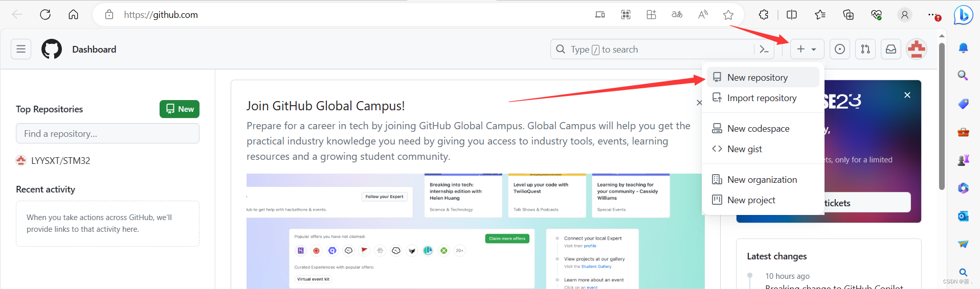Click the sidebar search magnifier icon
This screenshot has width=980, height=289.
pyautogui.click(x=963, y=76)
